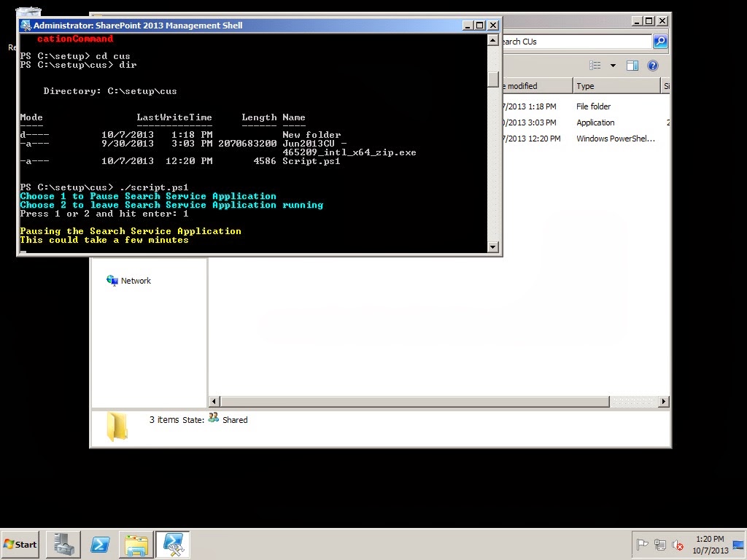Open the Explorer help icon
The image size is (747, 560).
pos(653,66)
